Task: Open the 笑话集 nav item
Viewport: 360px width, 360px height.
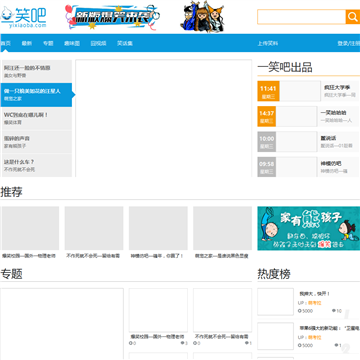Action: pos(125,43)
